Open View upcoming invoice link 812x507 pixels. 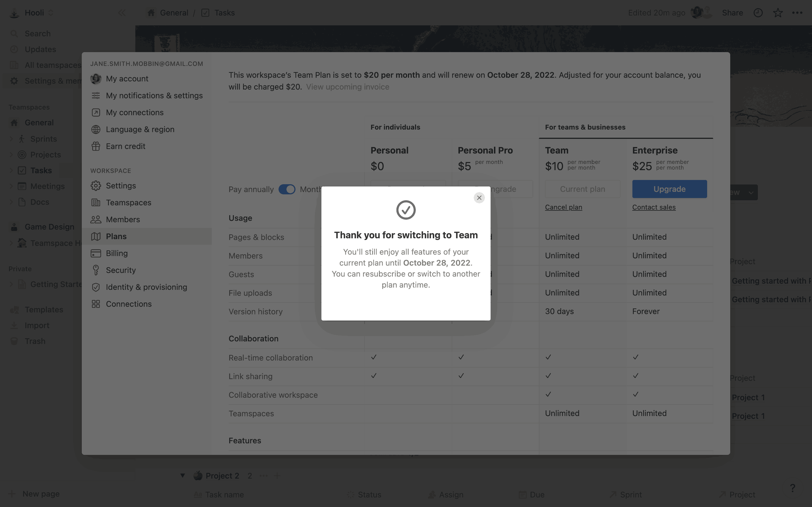pyautogui.click(x=347, y=87)
